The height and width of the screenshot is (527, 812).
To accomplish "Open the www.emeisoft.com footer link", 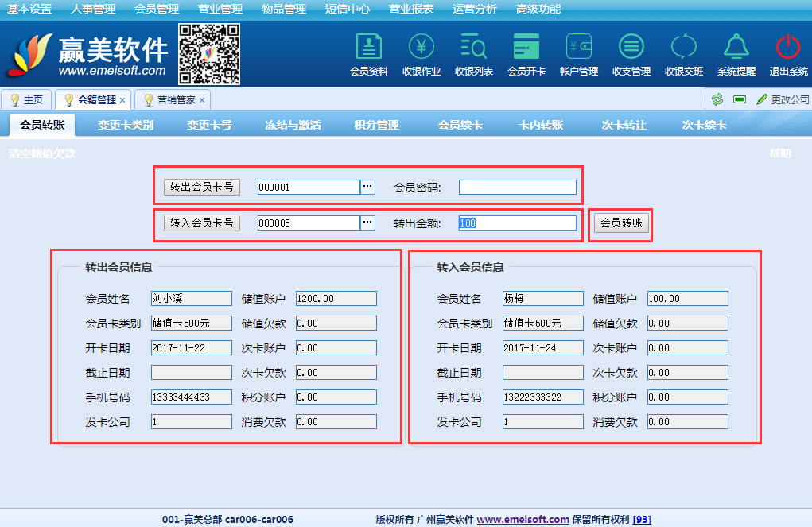I will tap(523, 519).
